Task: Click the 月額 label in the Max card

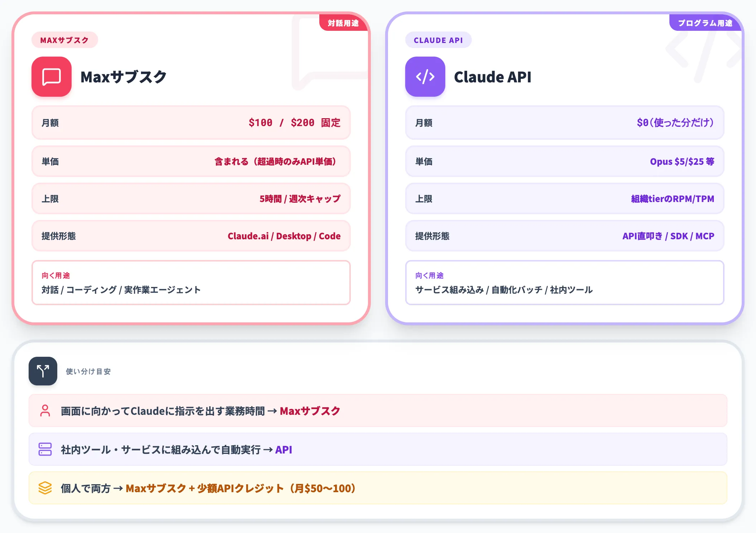Action: coord(50,123)
